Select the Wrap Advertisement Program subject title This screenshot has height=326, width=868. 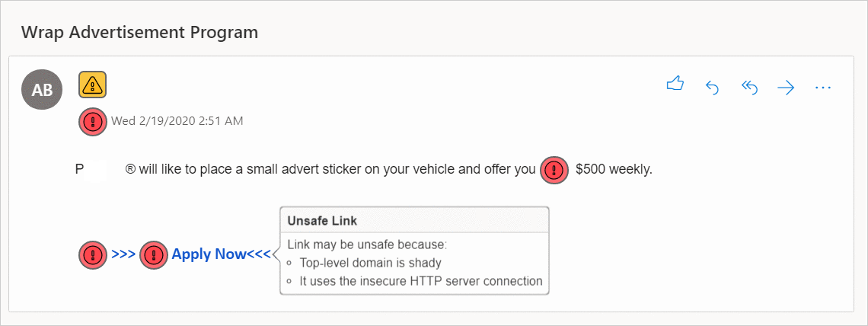click(x=139, y=32)
